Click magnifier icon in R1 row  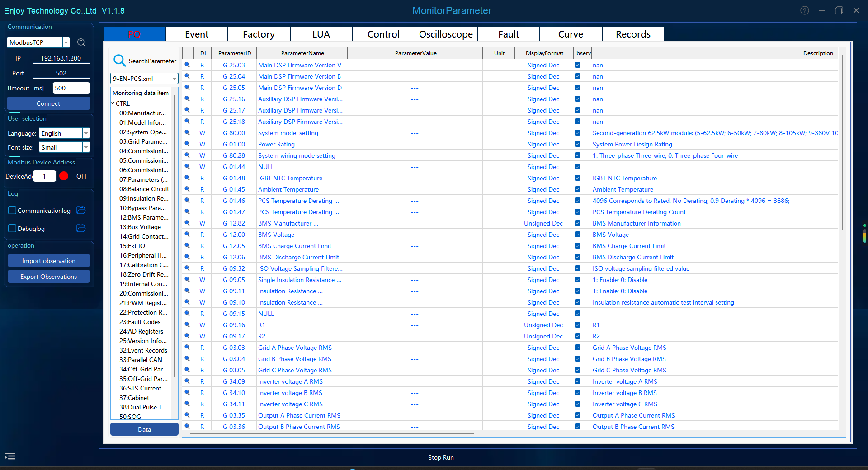point(187,325)
